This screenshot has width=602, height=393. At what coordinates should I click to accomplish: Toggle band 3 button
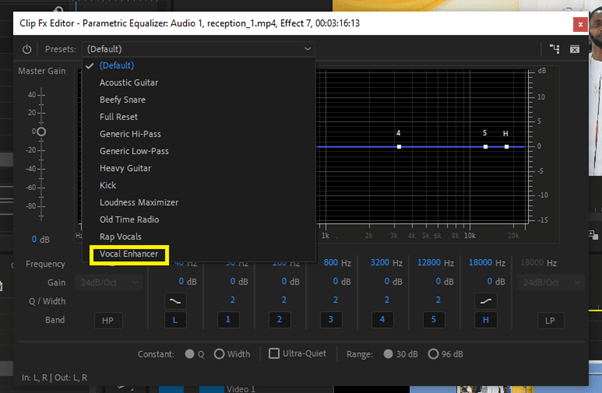coord(331,319)
